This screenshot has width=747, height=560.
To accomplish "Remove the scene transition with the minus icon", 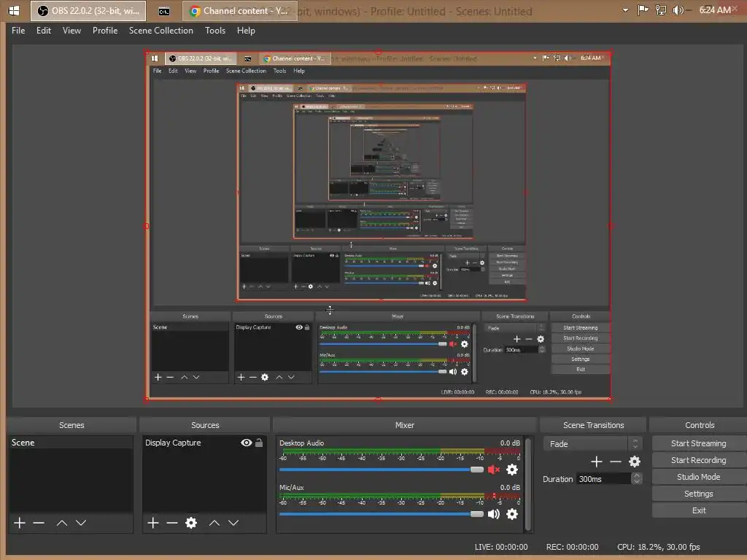I will pyautogui.click(x=616, y=462).
